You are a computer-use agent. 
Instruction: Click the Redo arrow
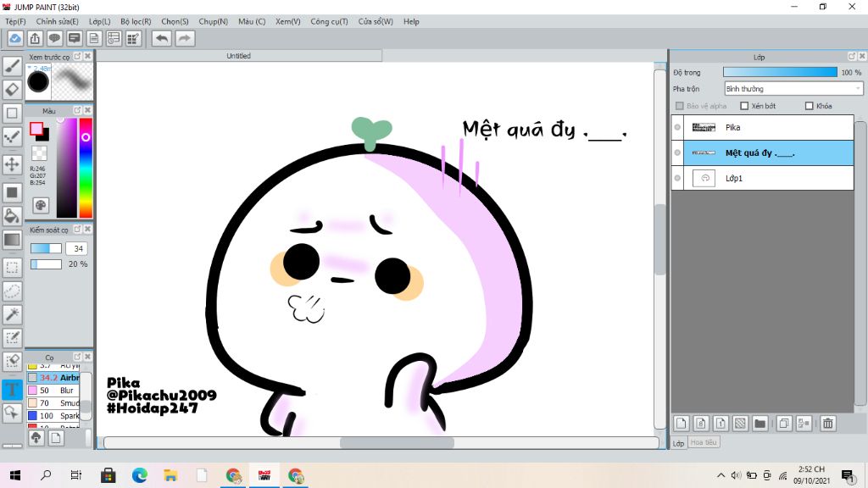coord(186,38)
